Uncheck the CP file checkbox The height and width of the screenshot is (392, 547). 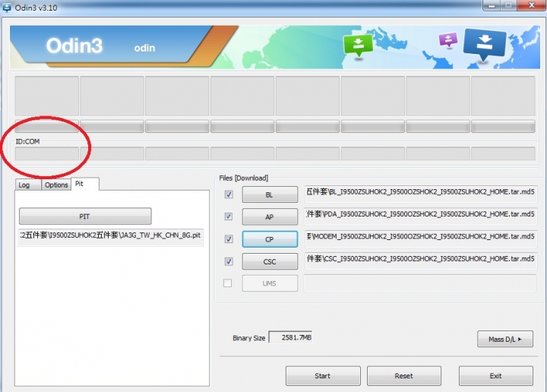[229, 239]
